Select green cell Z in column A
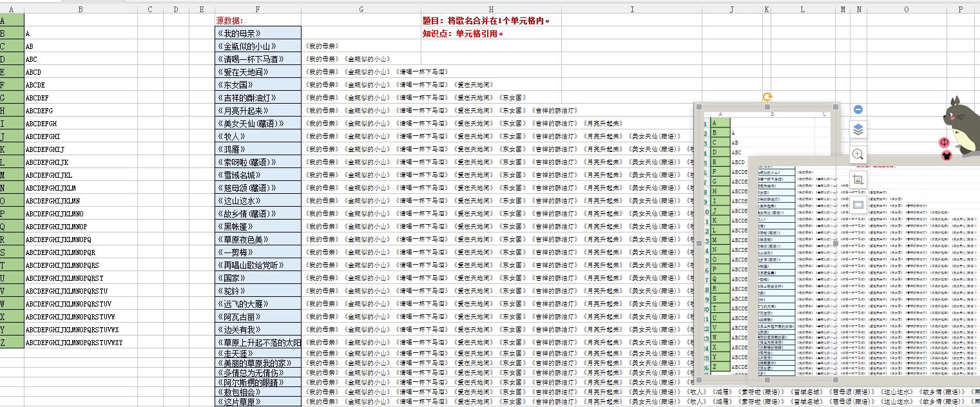This screenshot has height=407, width=980. [x=12, y=343]
